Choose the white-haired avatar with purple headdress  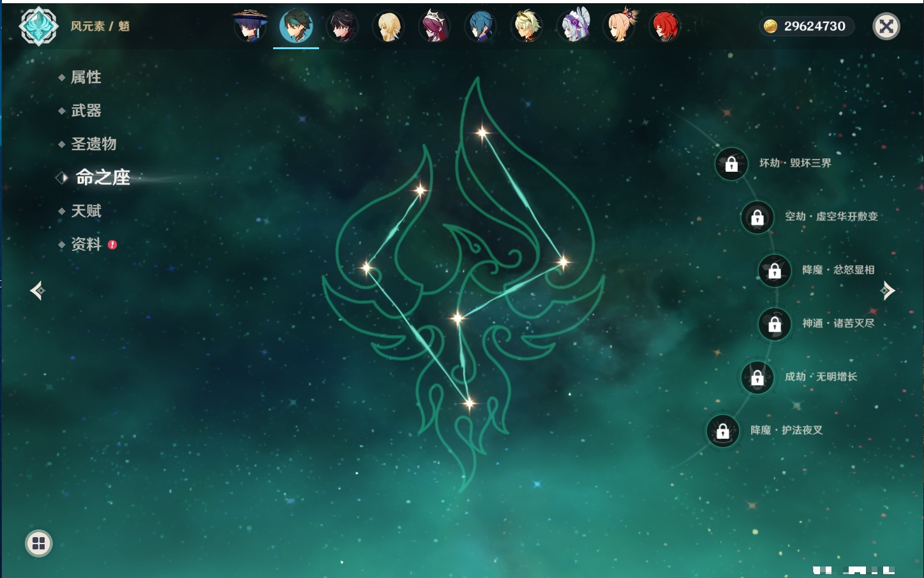tap(574, 26)
